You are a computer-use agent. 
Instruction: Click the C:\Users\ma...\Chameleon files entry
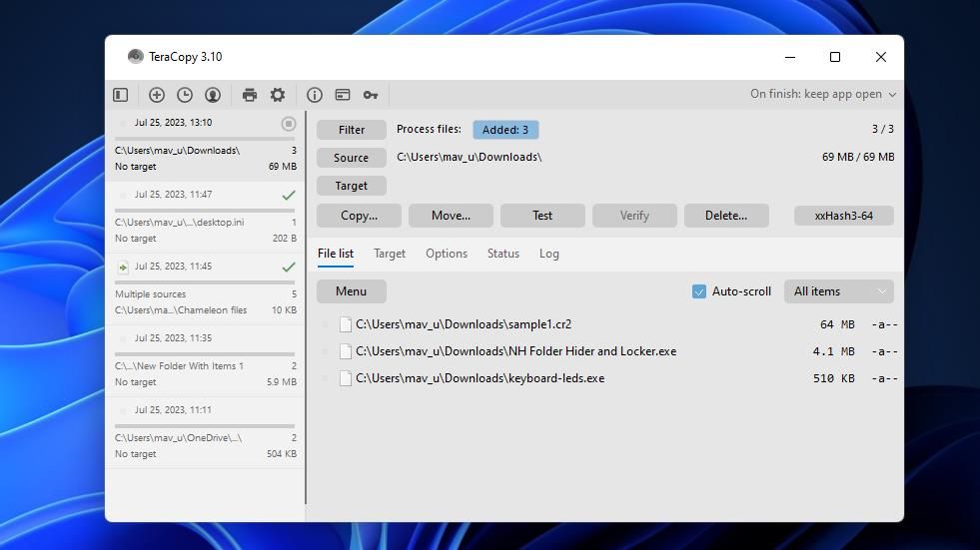point(181,310)
